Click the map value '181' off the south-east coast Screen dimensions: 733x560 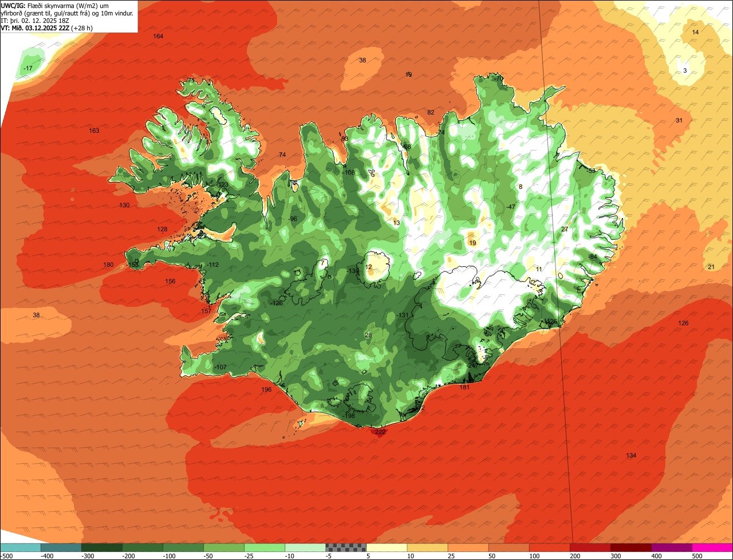(x=464, y=388)
